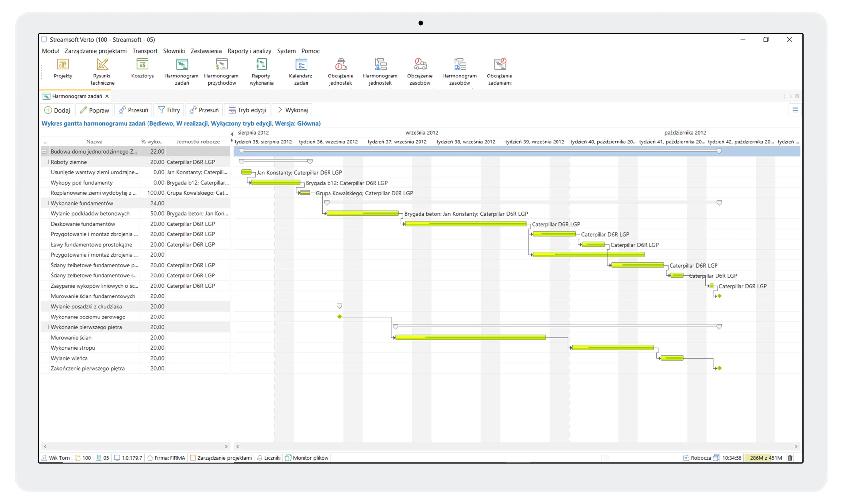Select the Wykopy pod fundamenty row
This screenshot has width=841, height=504.
point(81,183)
